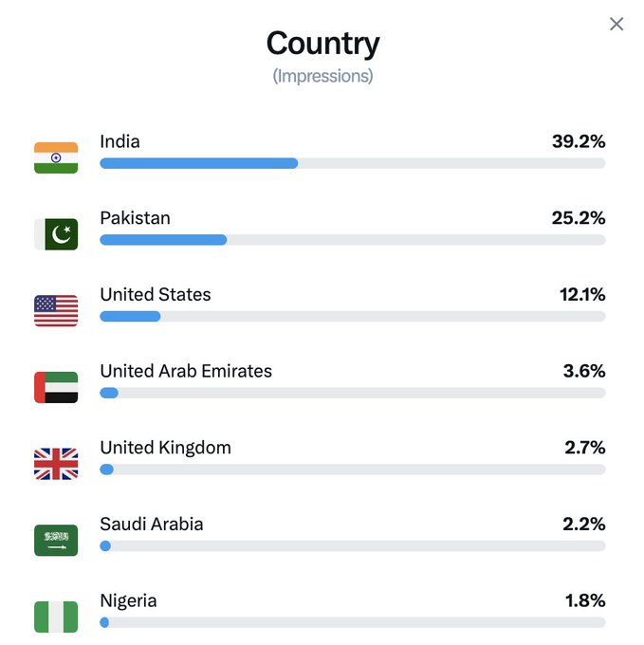Click the United Arab Emirates flag icon
Screen dimensions: 644x645
click(x=56, y=387)
